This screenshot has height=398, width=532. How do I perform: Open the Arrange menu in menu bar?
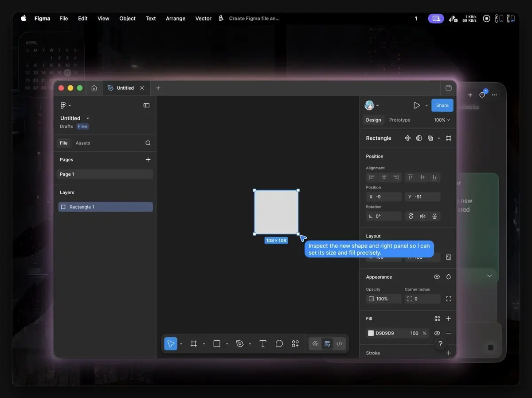pos(176,19)
